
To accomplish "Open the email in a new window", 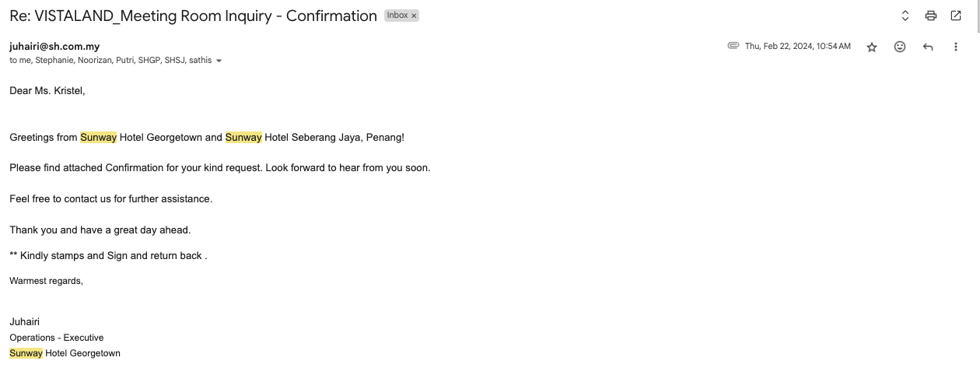I will click(956, 16).
